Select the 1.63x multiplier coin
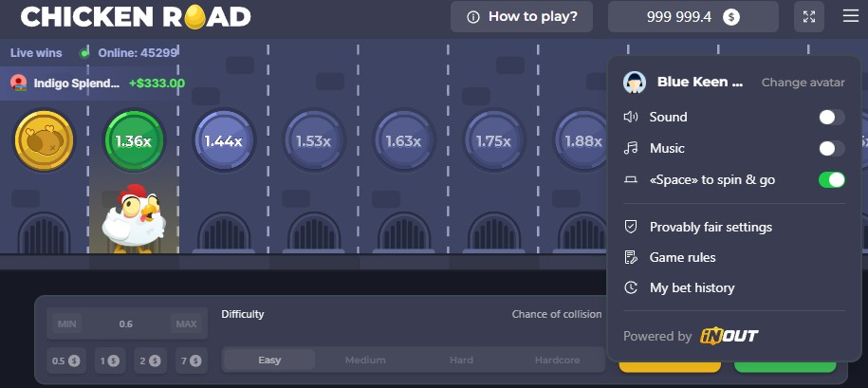This screenshot has width=868, height=388. click(403, 140)
